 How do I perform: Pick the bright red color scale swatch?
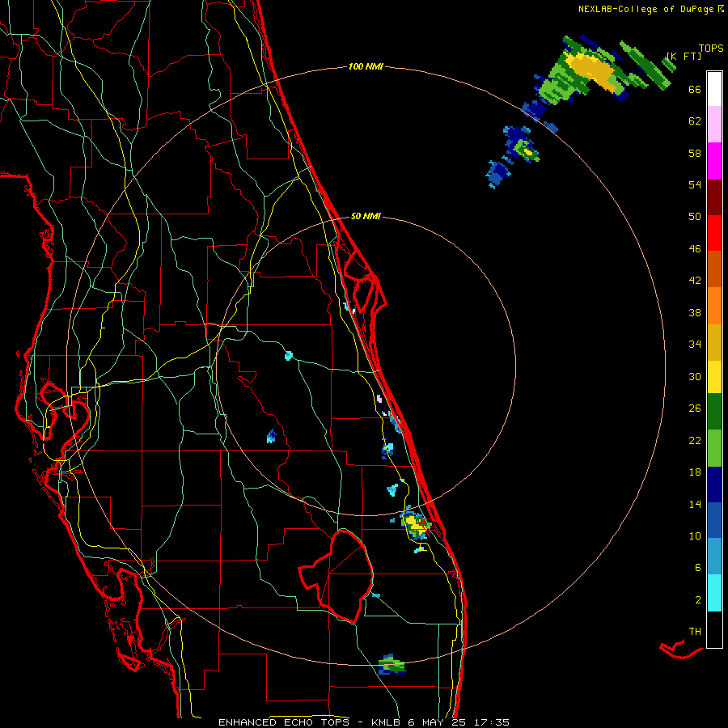coord(714,233)
